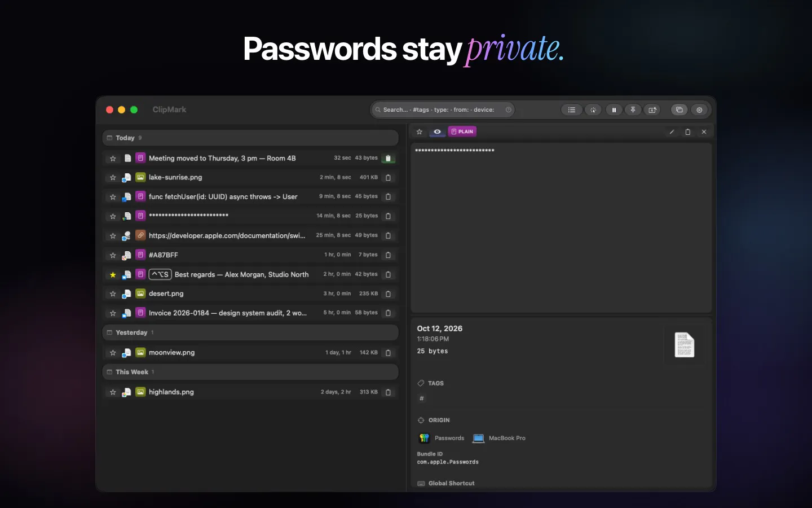Click the pin icon in the toolbar
This screenshot has width=812, height=508.
[x=633, y=110]
